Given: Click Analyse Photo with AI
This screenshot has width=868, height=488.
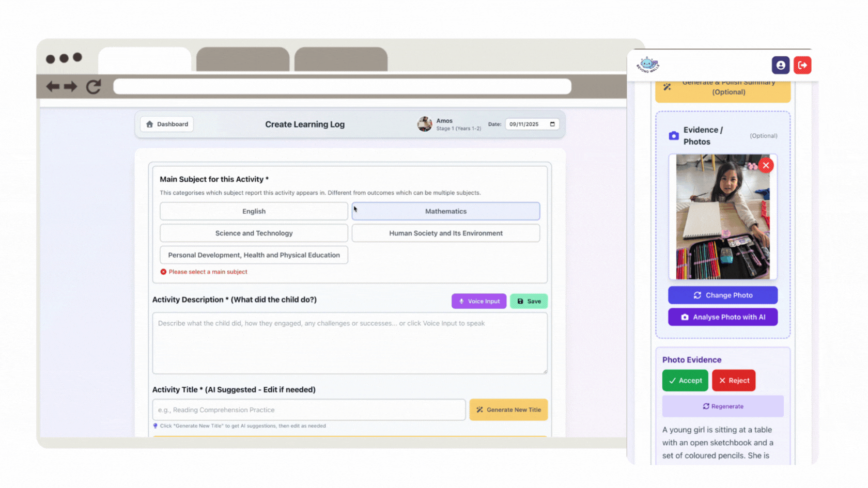Looking at the screenshot, I should (x=722, y=317).
